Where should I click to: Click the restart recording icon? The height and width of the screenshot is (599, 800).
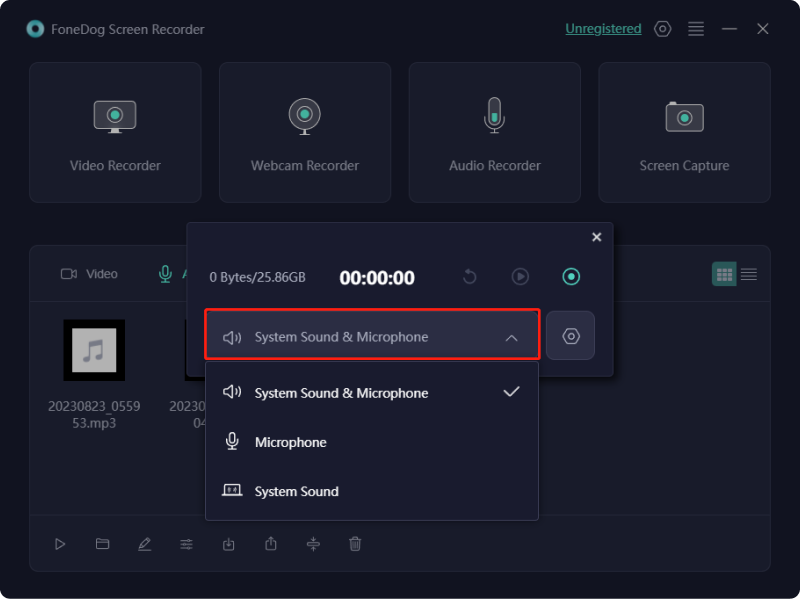click(470, 276)
